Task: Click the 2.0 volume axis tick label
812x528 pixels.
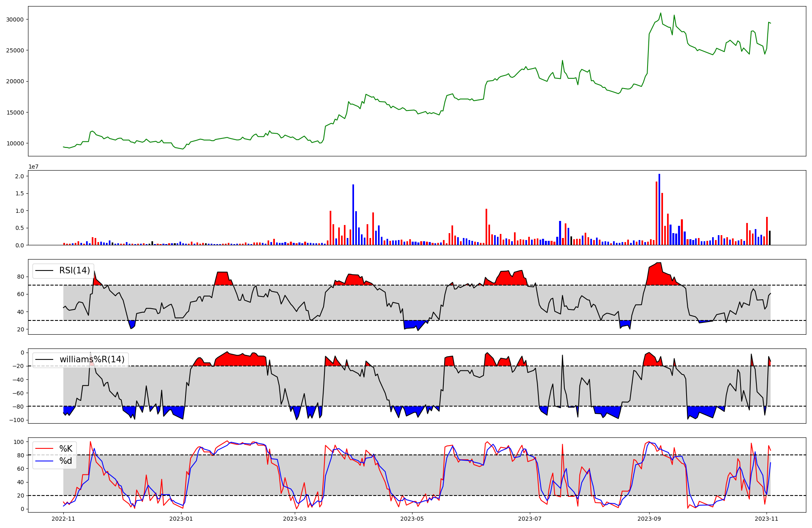Action: 19,176
